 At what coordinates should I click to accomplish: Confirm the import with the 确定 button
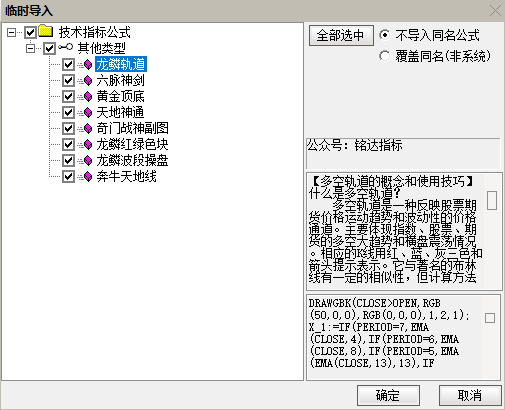pyautogui.click(x=388, y=396)
